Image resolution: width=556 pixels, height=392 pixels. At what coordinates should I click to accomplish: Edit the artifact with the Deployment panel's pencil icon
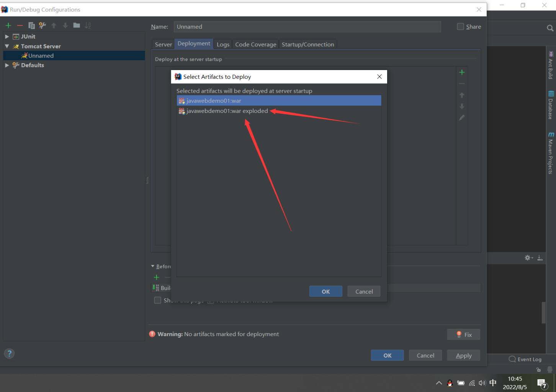tap(462, 118)
